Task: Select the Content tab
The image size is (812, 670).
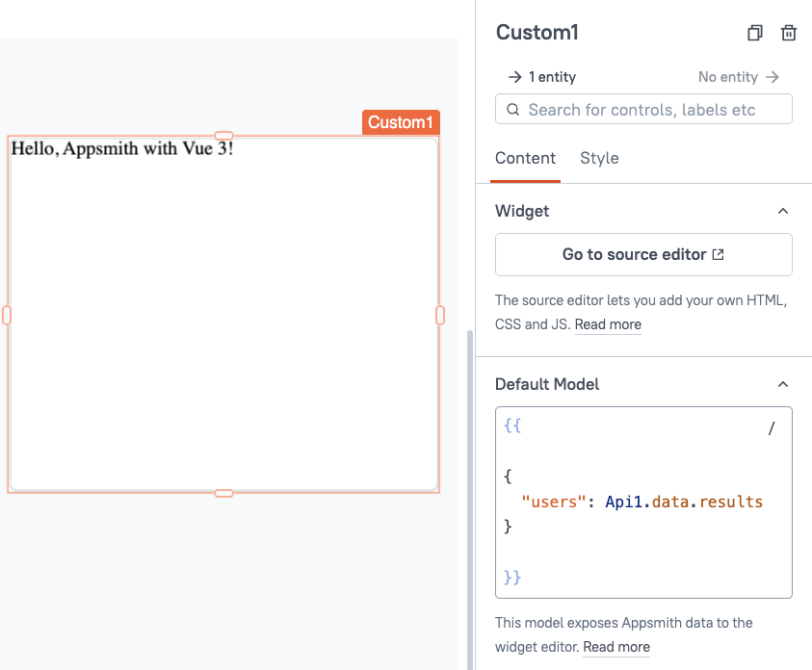Action: point(525,158)
